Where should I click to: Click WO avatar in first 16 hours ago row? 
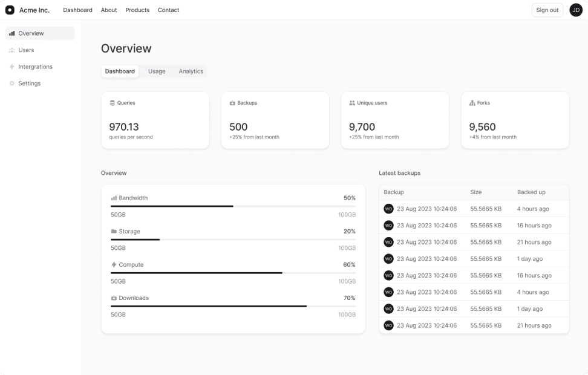(388, 226)
